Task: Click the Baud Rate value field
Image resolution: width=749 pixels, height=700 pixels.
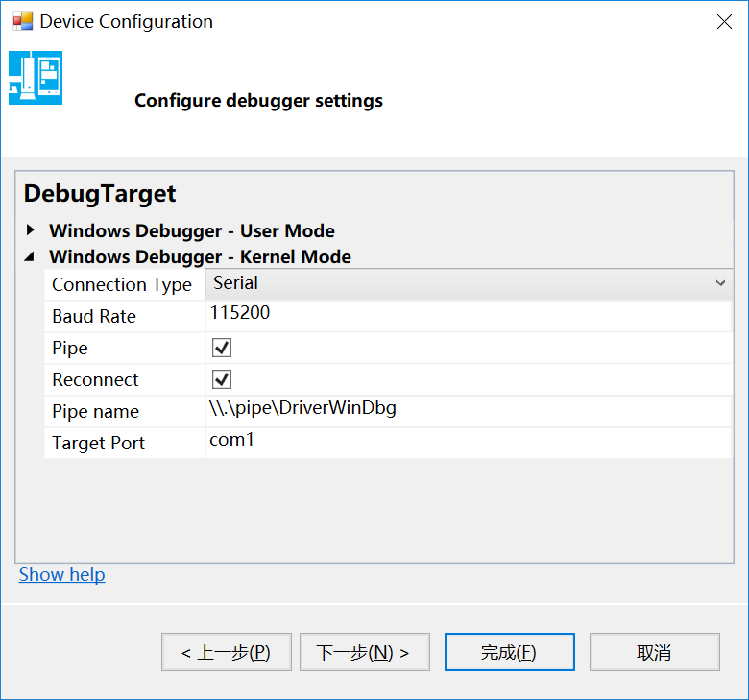Action: [x=469, y=315]
